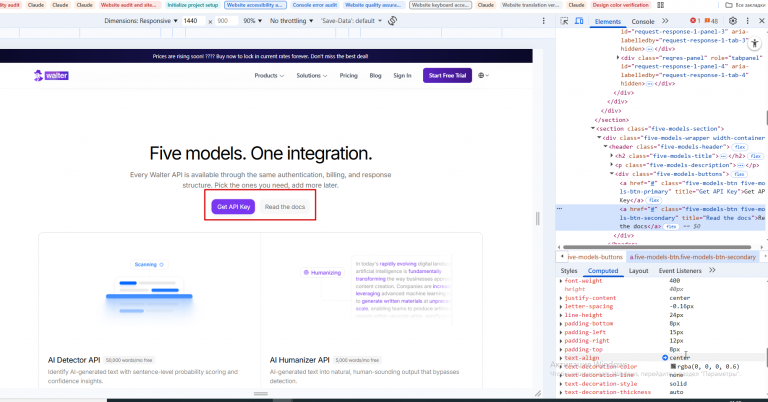Expand the padding-left computed property

pyautogui.click(x=561, y=332)
